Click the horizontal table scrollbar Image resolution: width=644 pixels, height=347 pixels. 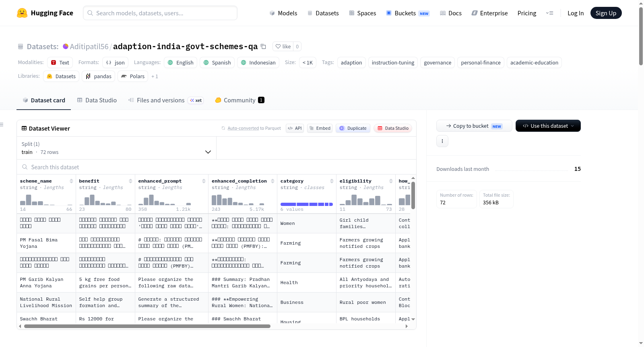[147, 326]
